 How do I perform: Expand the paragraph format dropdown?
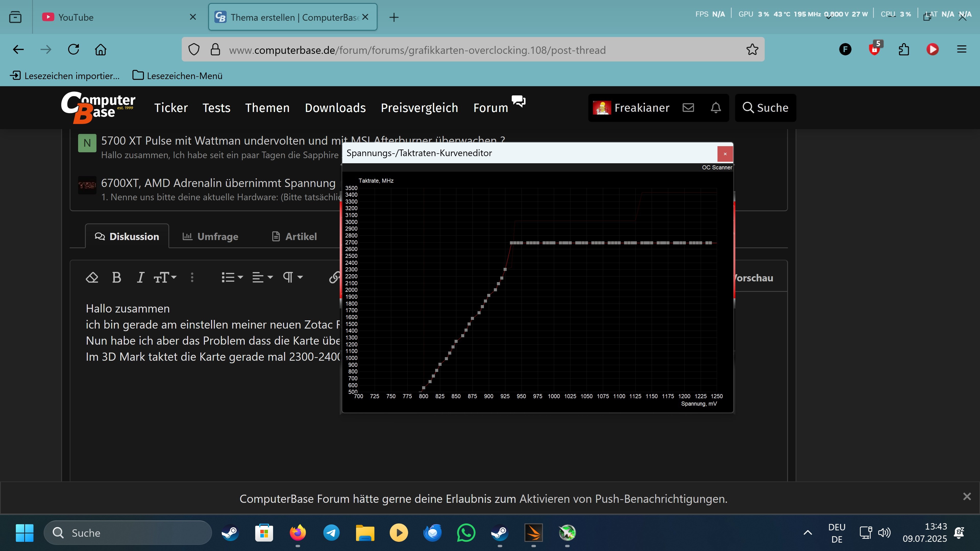(x=292, y=278)
